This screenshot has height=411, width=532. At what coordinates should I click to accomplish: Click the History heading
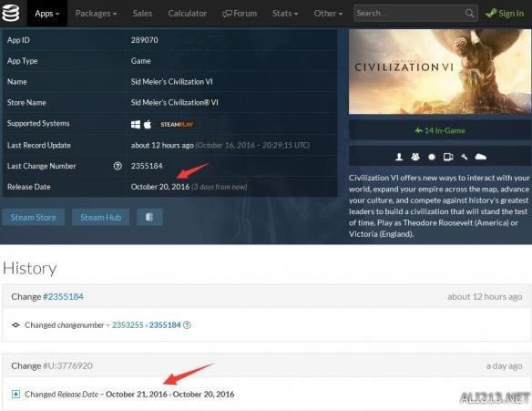(30, 269)
